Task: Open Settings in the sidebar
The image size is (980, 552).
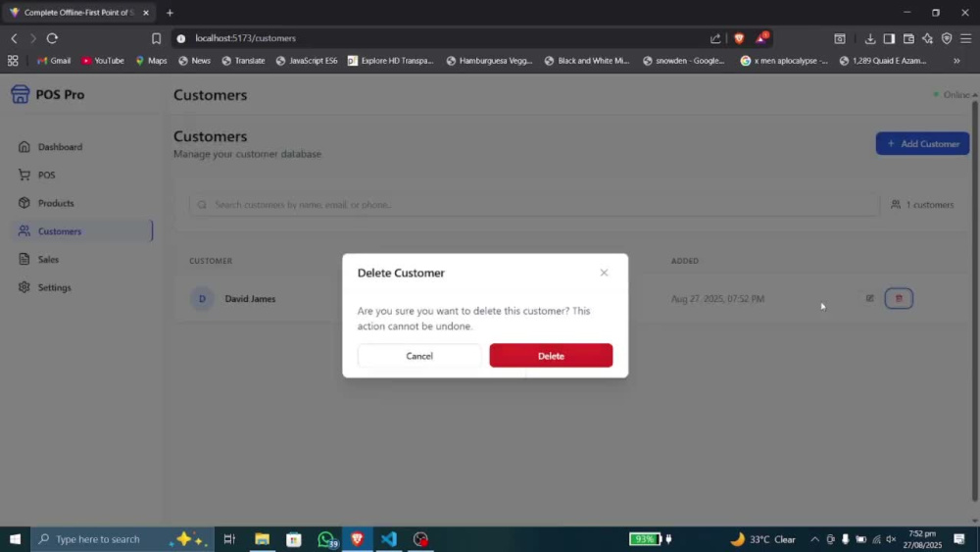Action: point(54,287)
